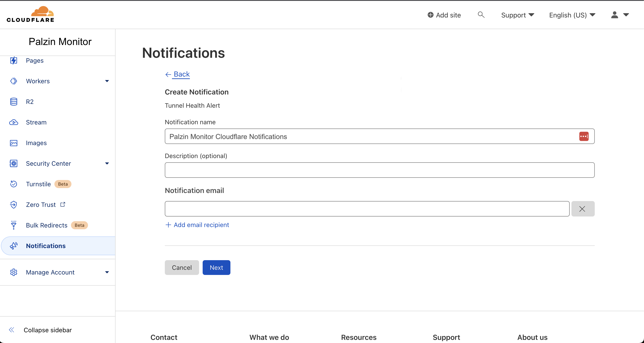
Task: Focus the Notification email input field
Action: click(x=367, y=209)
